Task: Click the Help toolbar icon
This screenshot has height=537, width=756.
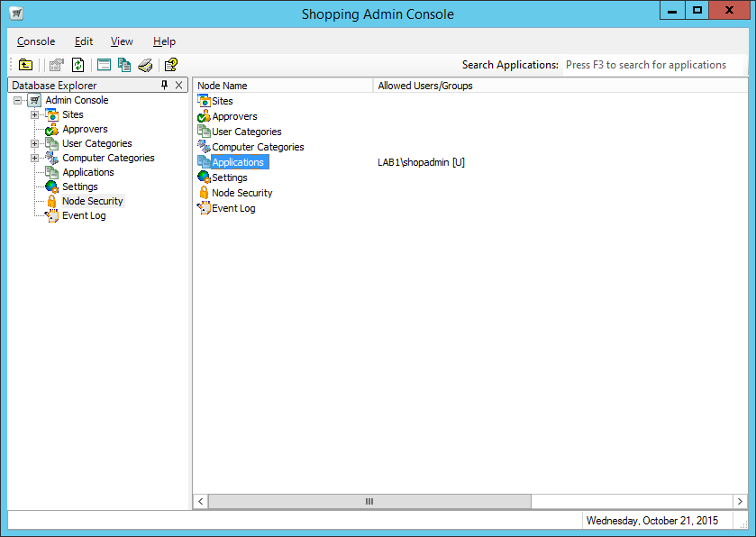Action: pos(170,65)
